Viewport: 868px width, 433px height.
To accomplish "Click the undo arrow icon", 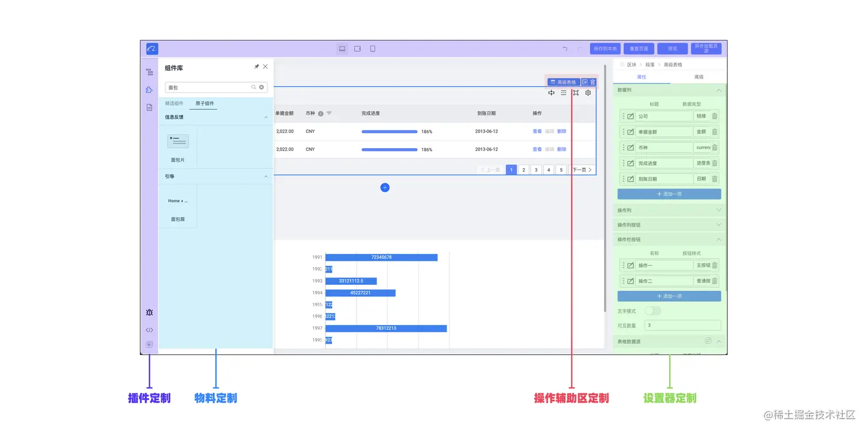I will [x=565, y=49].
